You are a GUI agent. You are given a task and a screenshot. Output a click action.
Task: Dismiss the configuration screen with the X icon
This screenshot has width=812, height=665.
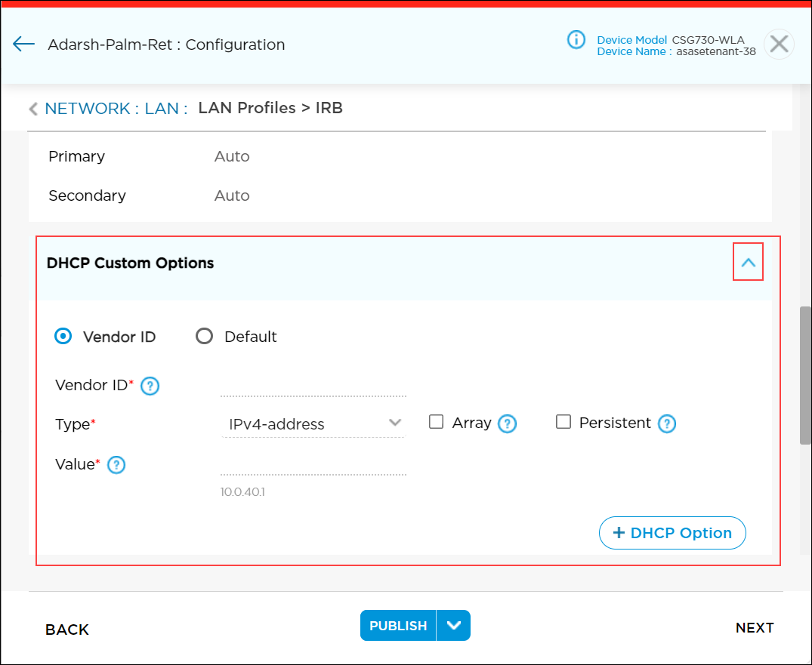(779, 45)
